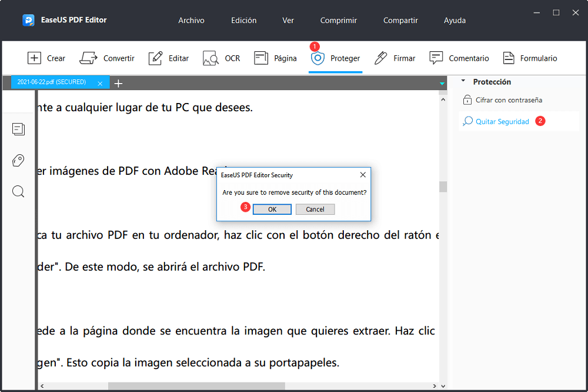
Task: Click the vertical scrollbar thumb
Action: click(443, 187)
